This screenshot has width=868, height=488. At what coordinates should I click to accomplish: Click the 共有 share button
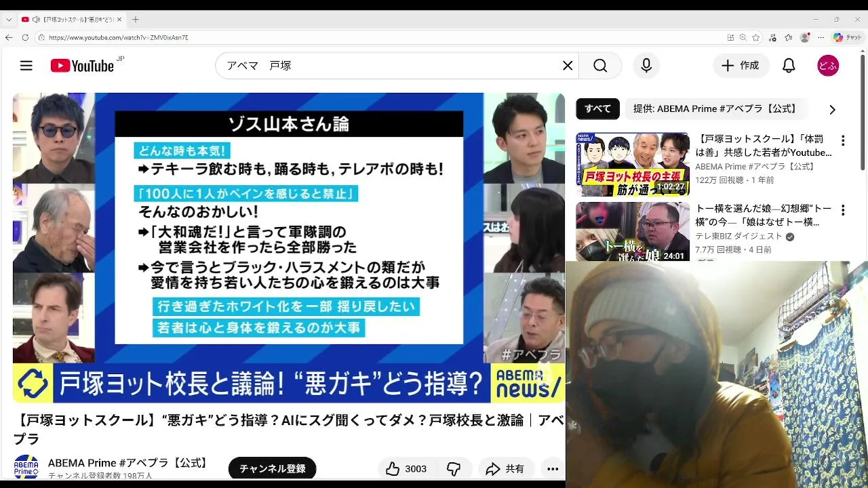[506, 468]
